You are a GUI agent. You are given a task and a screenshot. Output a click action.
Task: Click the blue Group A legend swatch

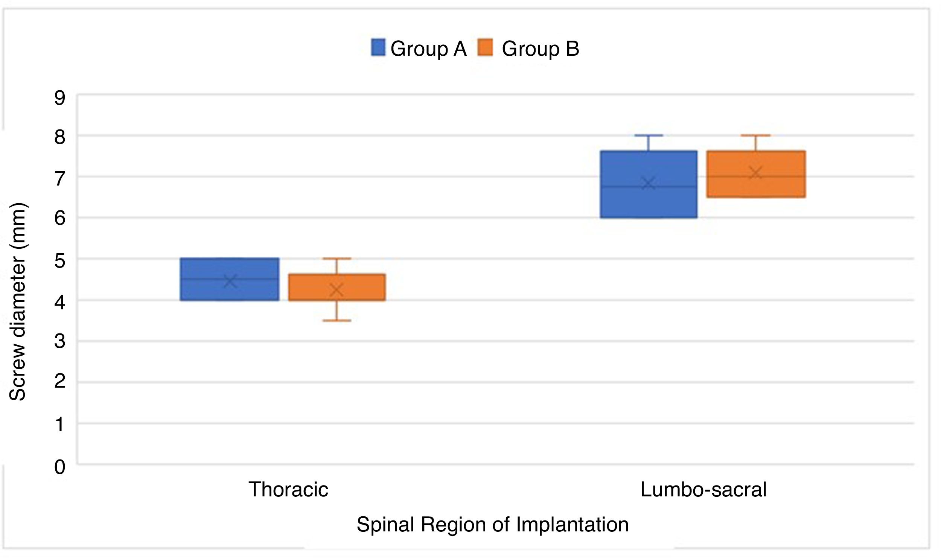click(x=378, y=48)
